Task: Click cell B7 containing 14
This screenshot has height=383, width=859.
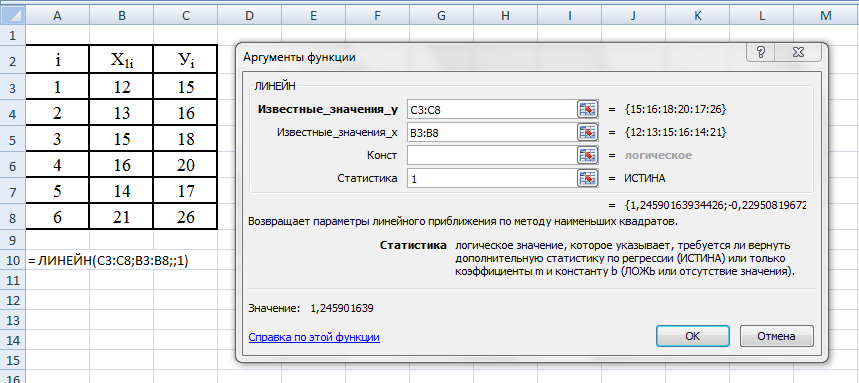Action: pos(122,191)
